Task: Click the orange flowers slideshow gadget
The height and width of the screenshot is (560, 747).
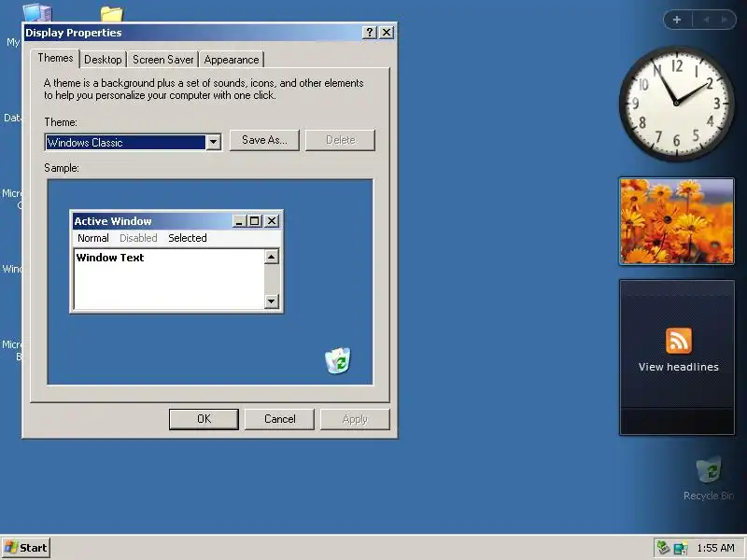Action: coord(676,221)
